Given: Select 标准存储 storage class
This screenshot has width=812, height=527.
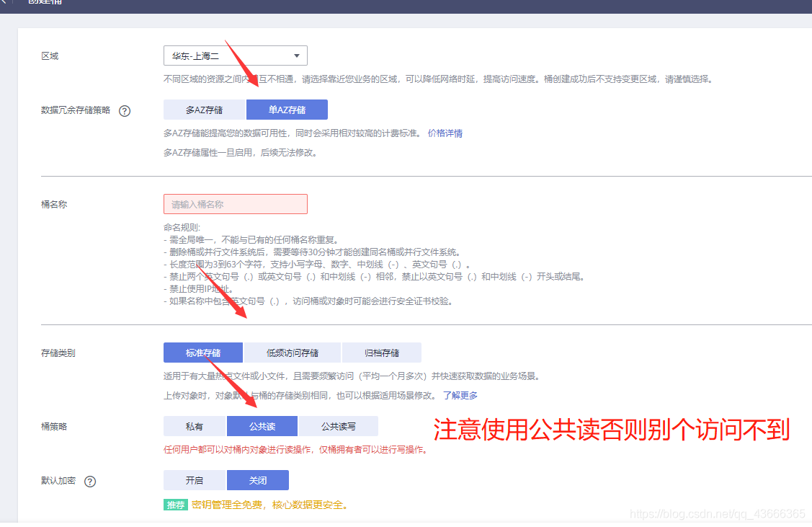Looking at the screenshot, I should (202, 353).
